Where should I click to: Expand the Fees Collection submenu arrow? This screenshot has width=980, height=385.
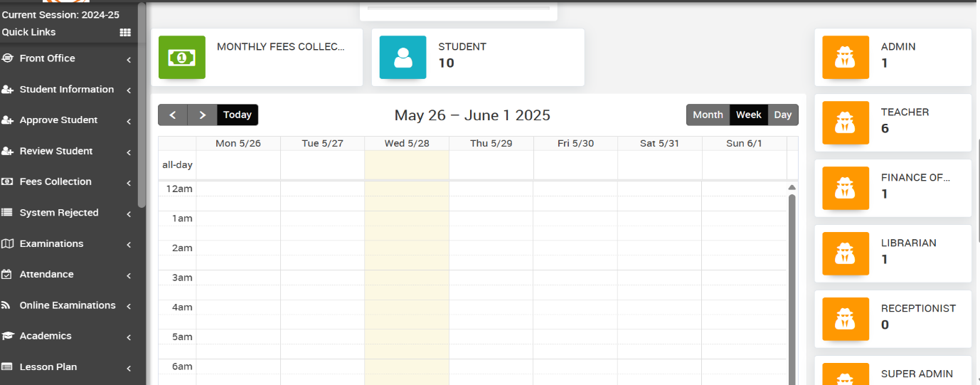(x=129, y=183)
